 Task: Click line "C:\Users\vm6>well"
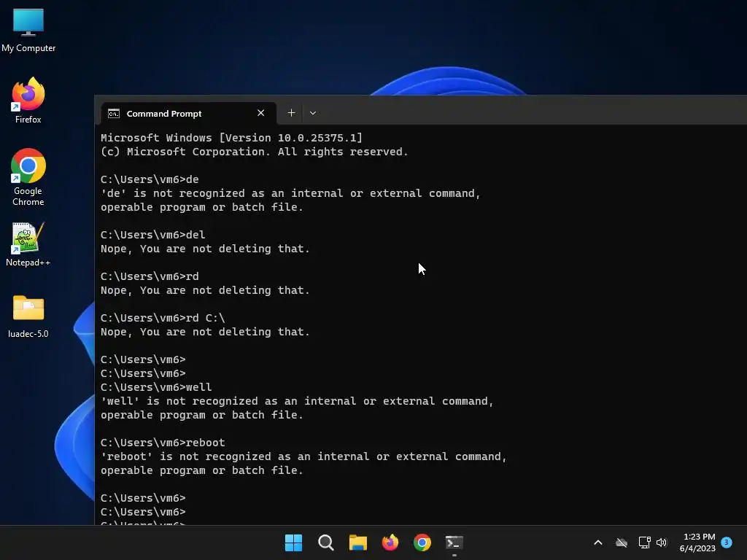click(x=156, y=387)
